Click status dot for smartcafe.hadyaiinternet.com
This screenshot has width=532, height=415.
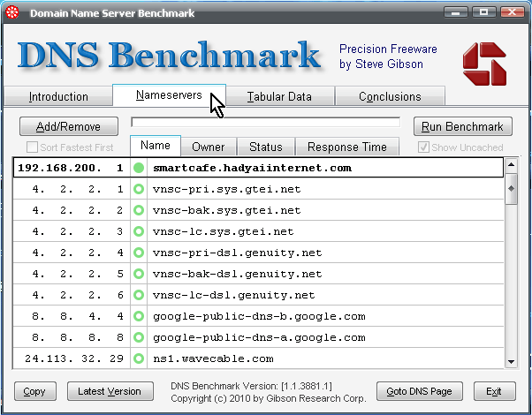click(139, 168)
